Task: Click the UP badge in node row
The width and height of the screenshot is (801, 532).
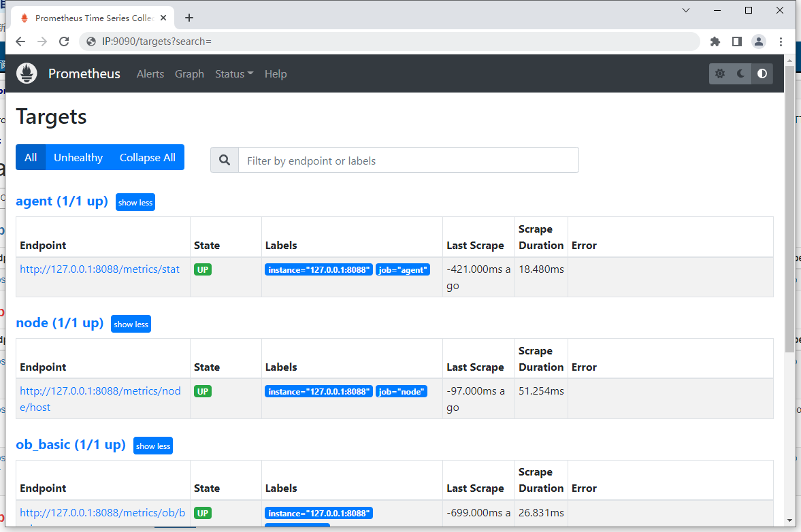Action: tap(203, 391)
